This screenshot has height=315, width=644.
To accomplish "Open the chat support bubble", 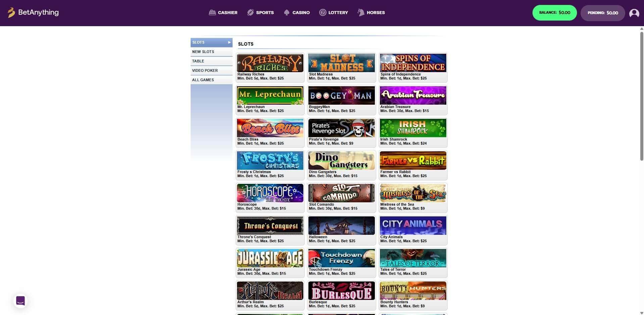I will pos(20,301).
